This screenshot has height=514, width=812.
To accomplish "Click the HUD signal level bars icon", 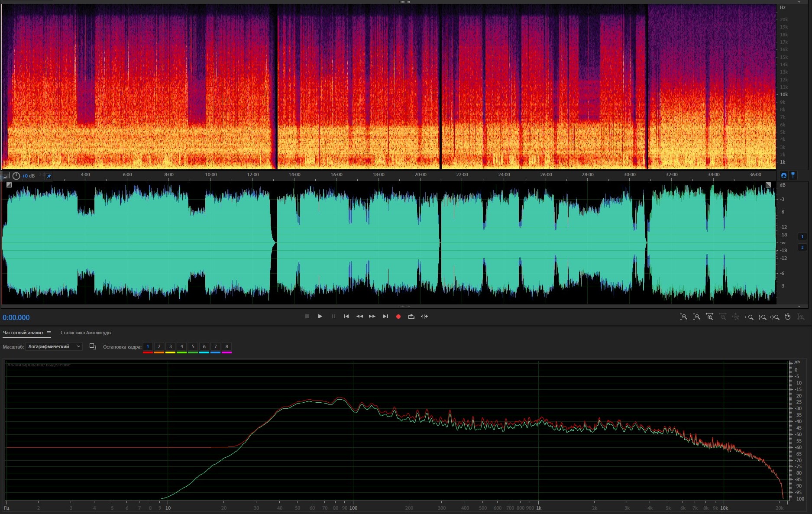I will click(6, 176).
